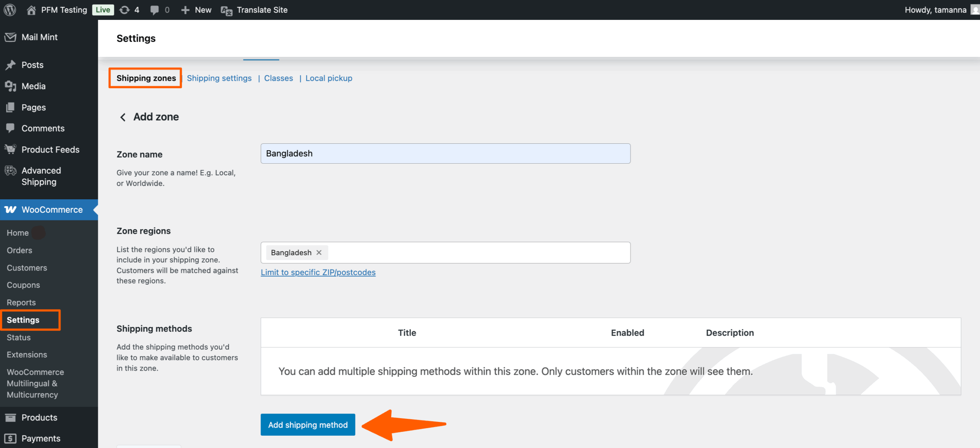Open WooCommerce Coupons submenu
This screenshot has height=448, width=980.
click(23, 285)
